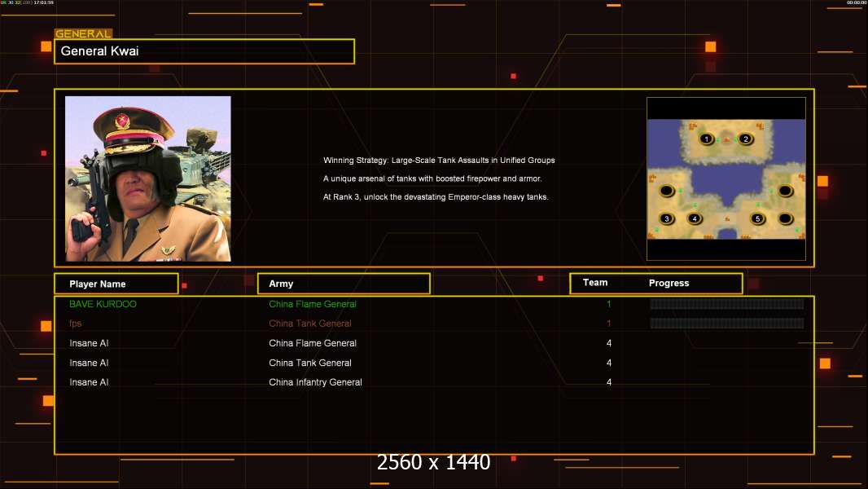Click BAVE KURDOO's loading progress bar
The image size is (868, 489).
pos(727,303)
